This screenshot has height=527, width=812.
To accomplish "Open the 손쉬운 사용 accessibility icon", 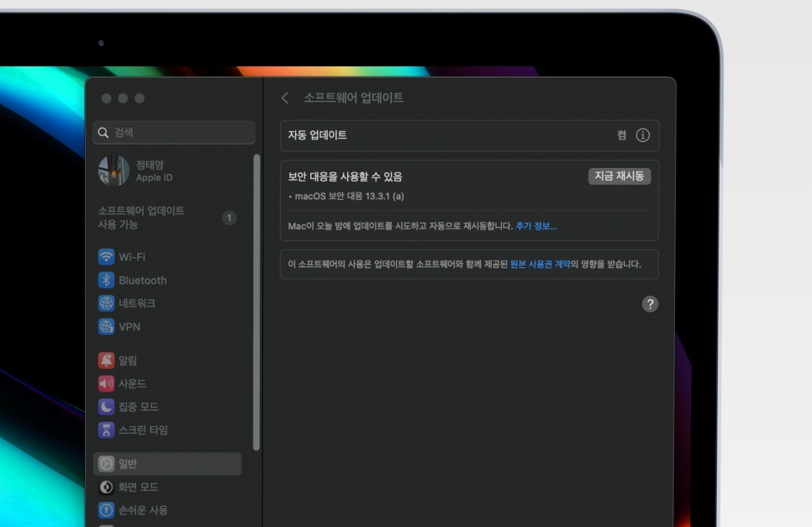I will (106, 510).
